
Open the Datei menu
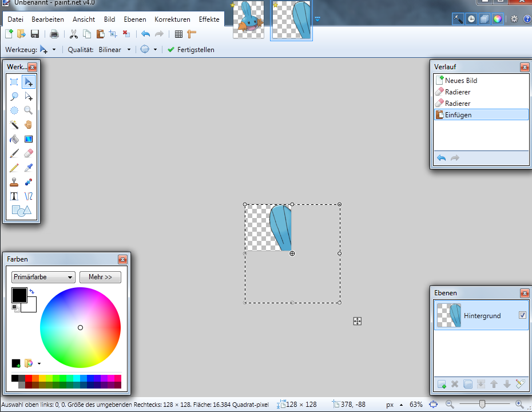click(x=15, y=19)
